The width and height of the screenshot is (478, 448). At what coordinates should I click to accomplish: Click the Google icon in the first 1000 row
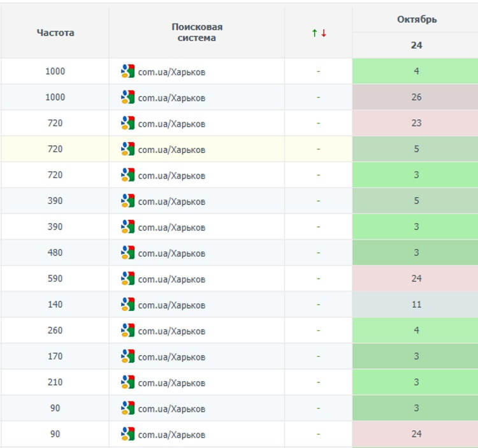(x=127, y=71)
